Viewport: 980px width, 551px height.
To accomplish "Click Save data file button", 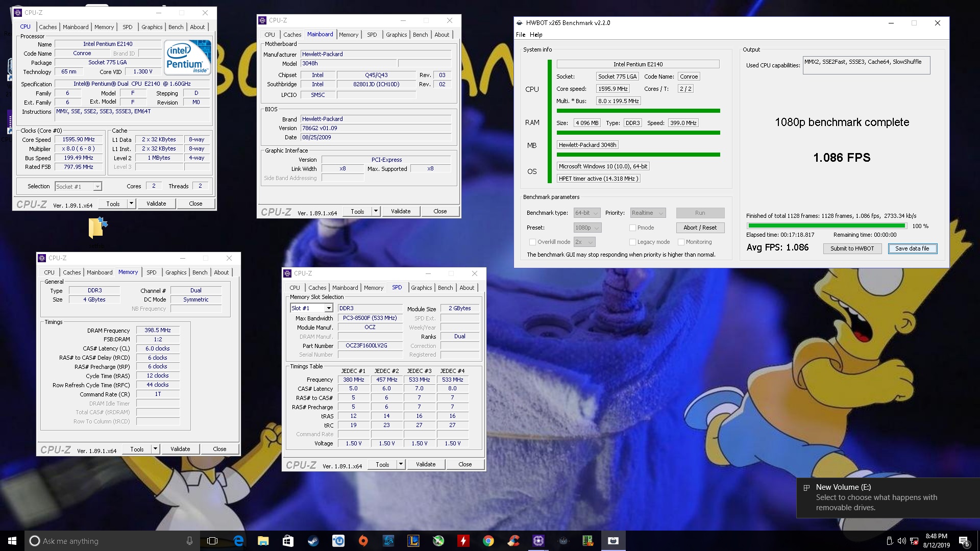I will [x=912, y=248].
